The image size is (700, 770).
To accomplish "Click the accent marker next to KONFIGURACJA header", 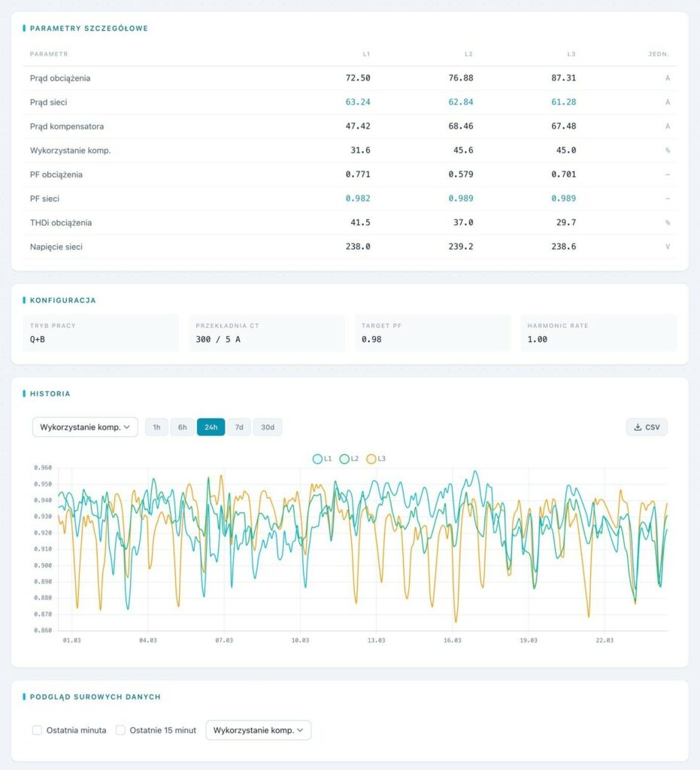I will point(23,299).
